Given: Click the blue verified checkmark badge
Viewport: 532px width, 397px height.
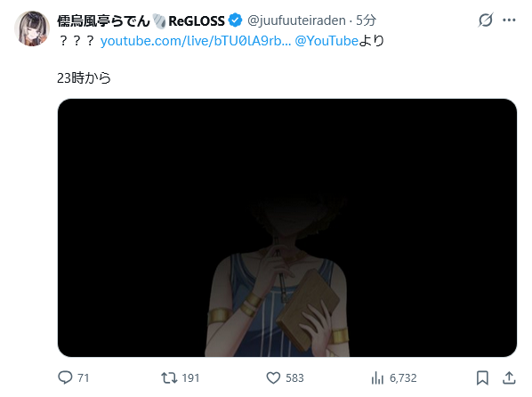Looking at the screenshot, I should pyautogui.click(x=235, y=20).
